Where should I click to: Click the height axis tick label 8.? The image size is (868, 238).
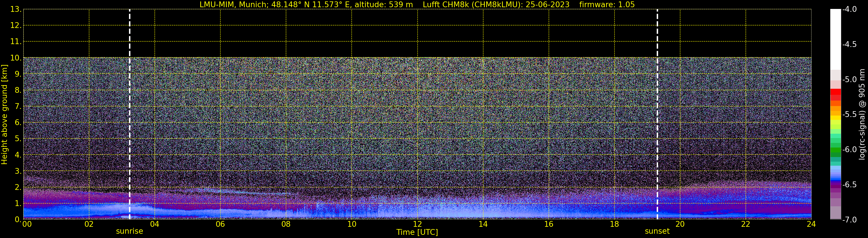point(18,90)
